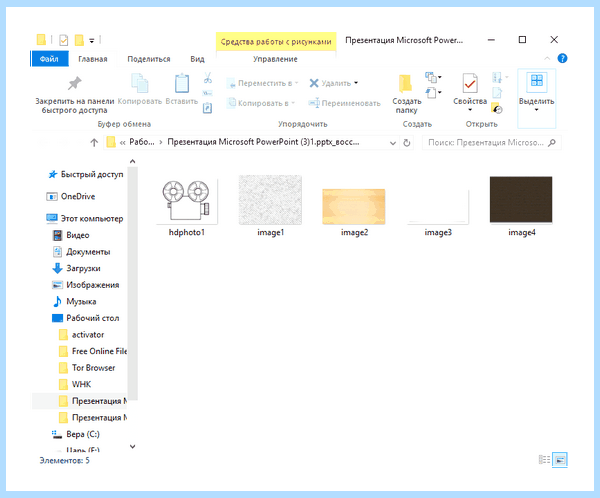
Task: Select image2 beige thumbnail
Action: (354, 206)
